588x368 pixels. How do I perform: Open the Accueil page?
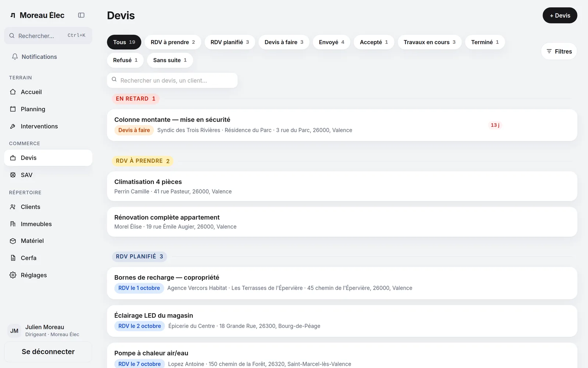[x=48, y=92]
